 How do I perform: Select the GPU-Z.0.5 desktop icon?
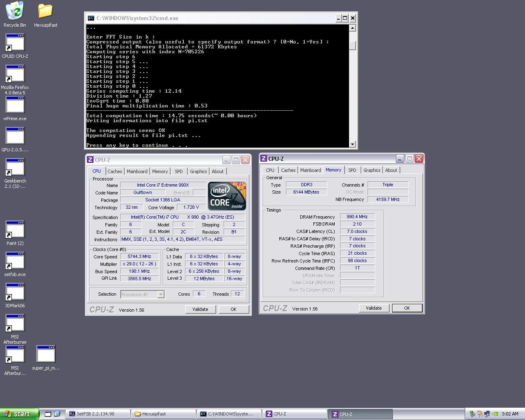click(x=15, y=136)
